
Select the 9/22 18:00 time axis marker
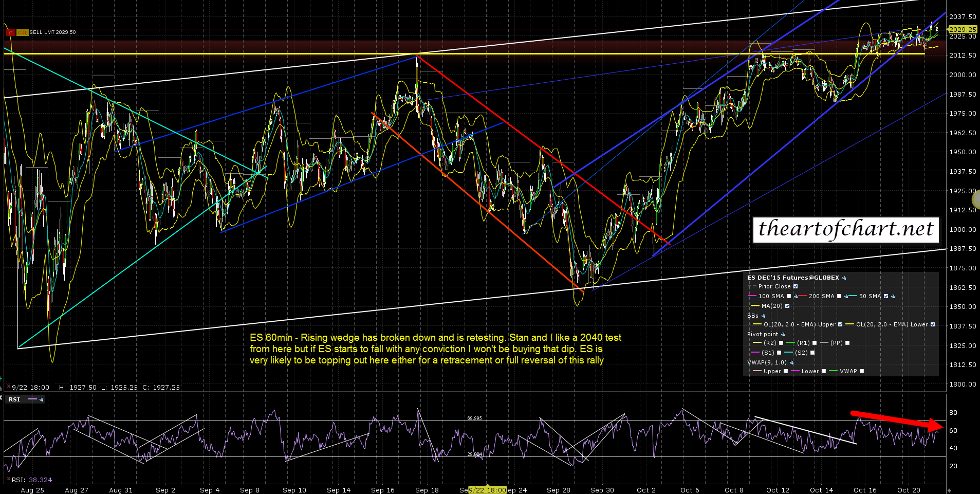pos(487,490)
